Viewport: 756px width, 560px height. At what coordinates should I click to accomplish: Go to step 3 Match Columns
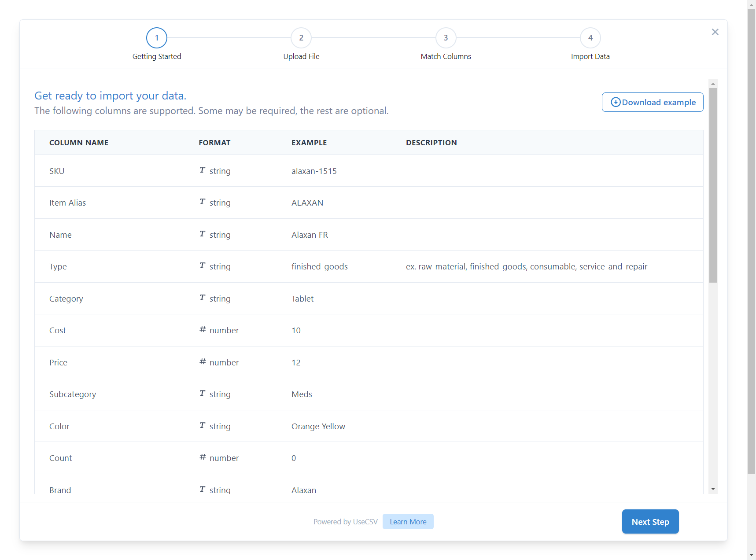[x=446, y=38]
